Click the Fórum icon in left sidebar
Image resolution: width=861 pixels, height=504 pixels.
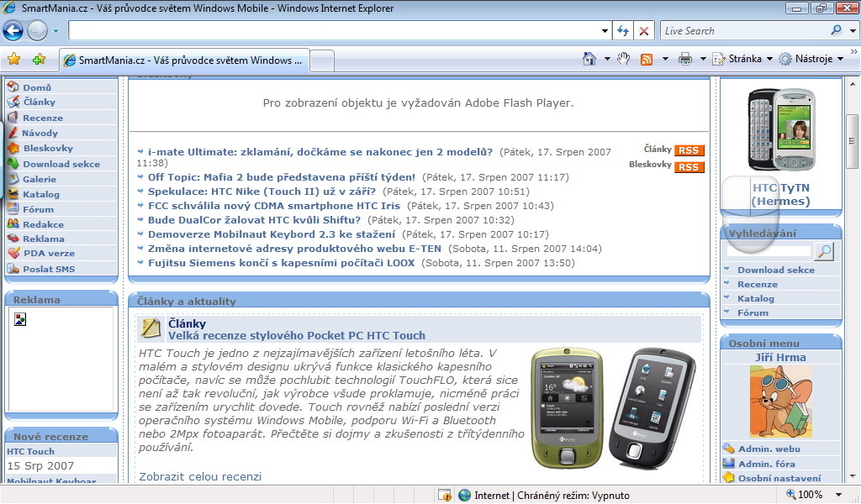point(13,209)
